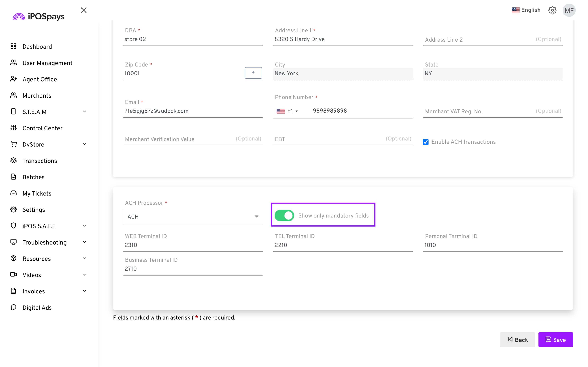Open settings via top-right gear icon
The width and height of the screenshot is (588, 367).
click(x=552, y=10)
